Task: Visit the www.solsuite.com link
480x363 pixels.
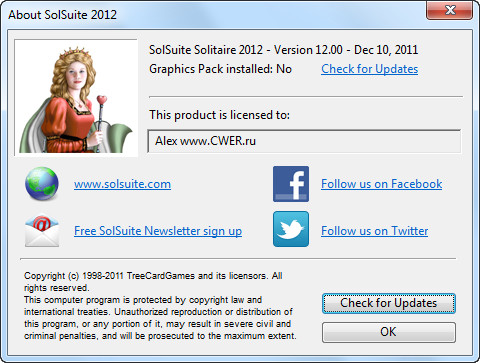Action: [x=122, y=184]
